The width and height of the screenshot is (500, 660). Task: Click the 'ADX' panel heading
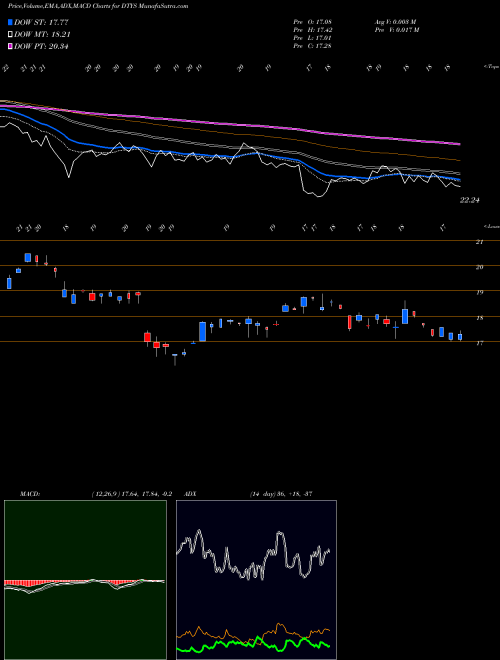(190, 494)
